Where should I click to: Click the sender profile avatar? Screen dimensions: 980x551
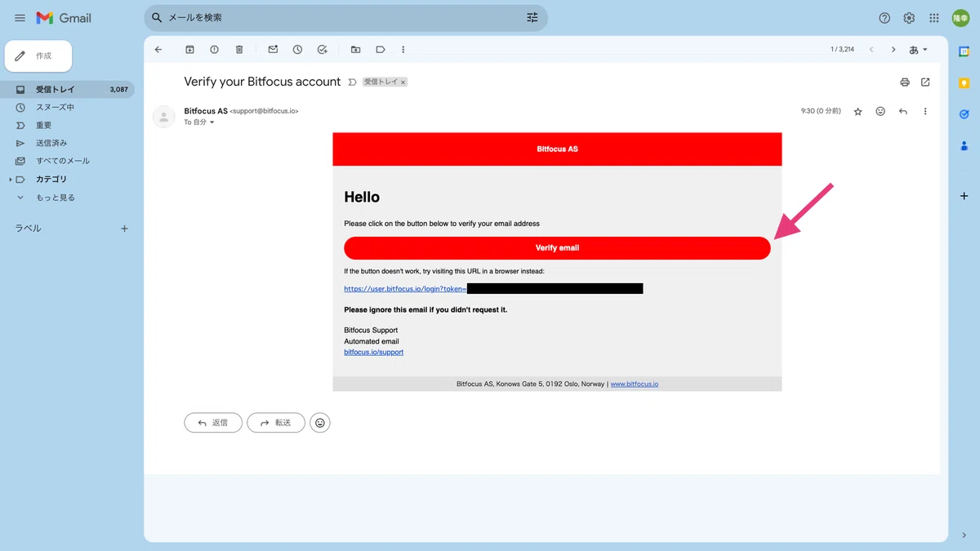(164, 117)
